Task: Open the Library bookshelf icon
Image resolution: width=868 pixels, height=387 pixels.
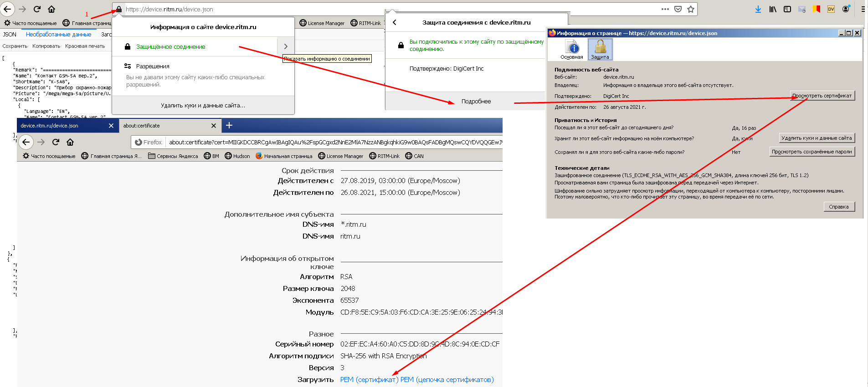Action: (x=773, y=9)
